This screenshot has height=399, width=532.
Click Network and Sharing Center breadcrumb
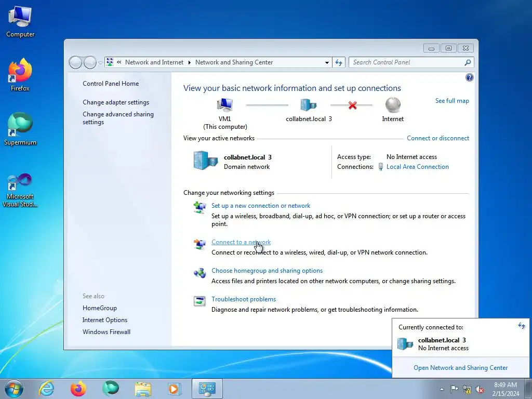point(234,62)
